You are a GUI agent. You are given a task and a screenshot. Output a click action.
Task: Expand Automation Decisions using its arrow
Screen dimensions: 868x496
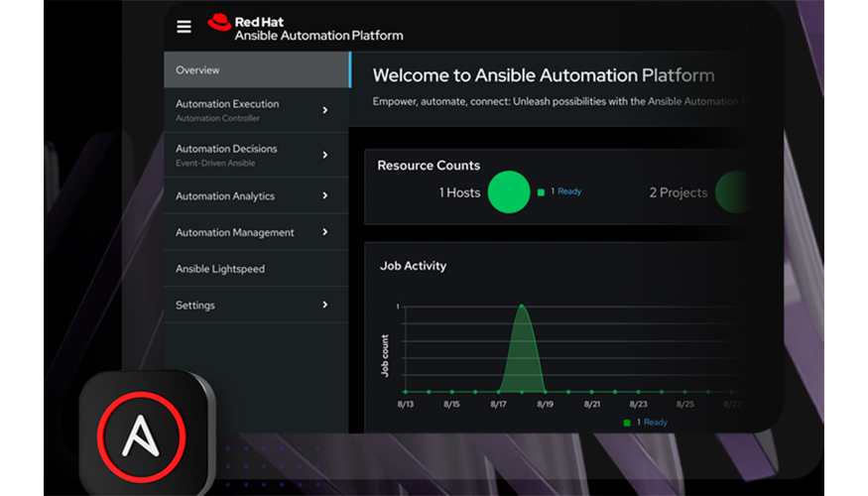tap(324, 155)
